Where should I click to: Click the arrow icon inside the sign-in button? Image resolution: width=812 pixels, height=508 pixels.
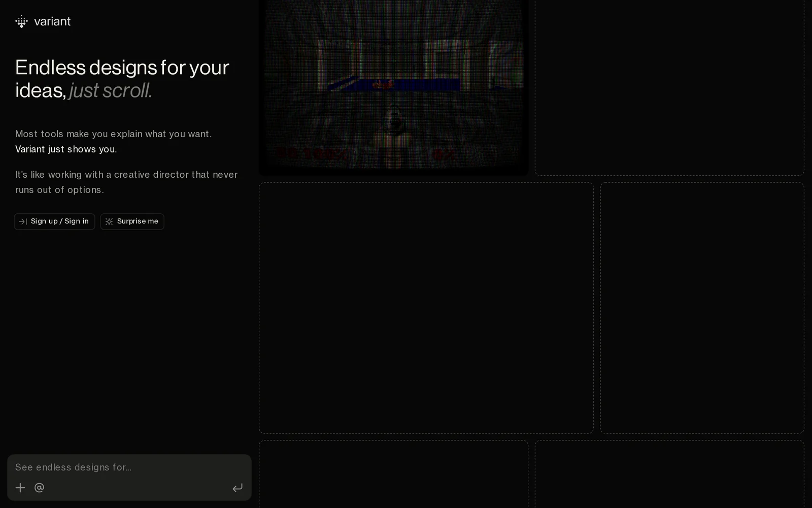[x=22, y=221]
